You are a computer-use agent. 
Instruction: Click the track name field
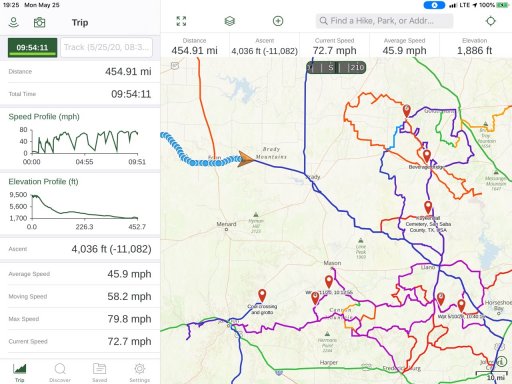pos(107,48)
